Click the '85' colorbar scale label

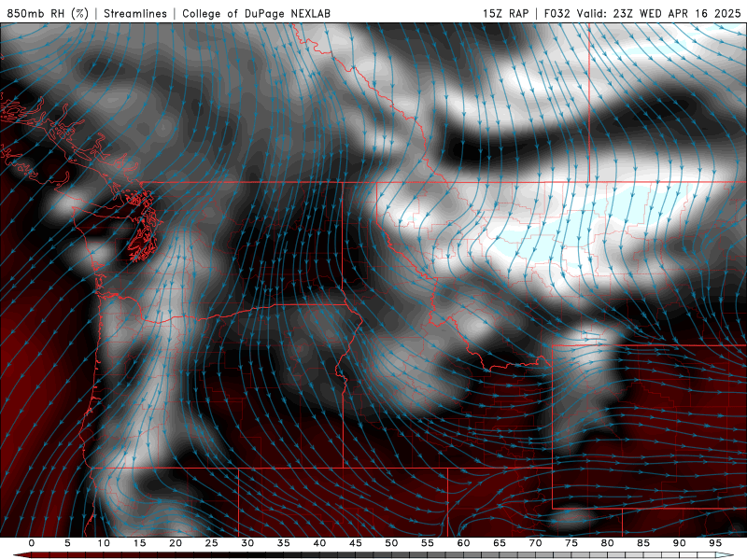pos(643,543)
